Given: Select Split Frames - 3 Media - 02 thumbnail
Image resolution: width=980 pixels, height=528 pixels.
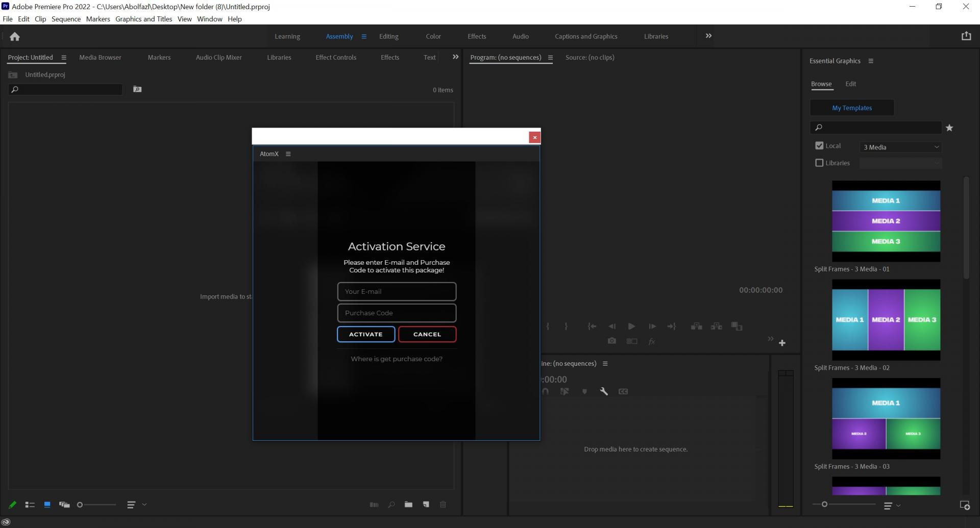Looking at the screenshot, I should pos(886,320).
